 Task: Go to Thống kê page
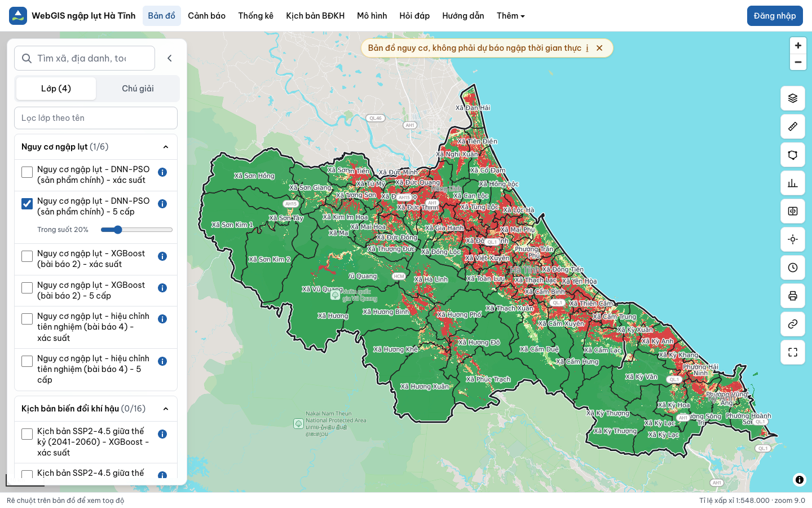255,16
